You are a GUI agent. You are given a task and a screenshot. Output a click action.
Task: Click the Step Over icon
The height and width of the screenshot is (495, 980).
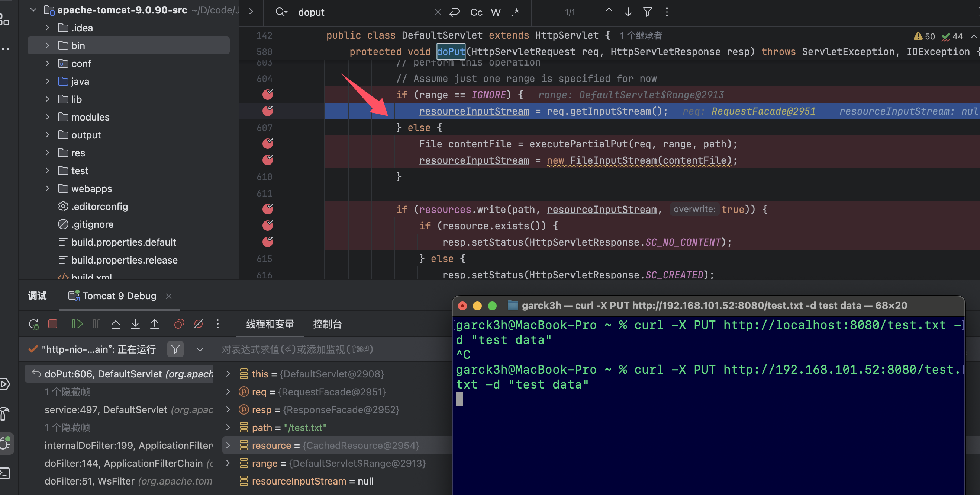116,324
